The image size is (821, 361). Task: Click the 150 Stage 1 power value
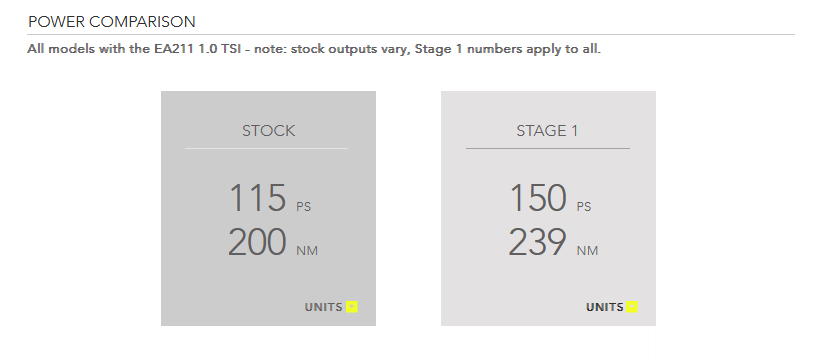(x=538, y=198)
